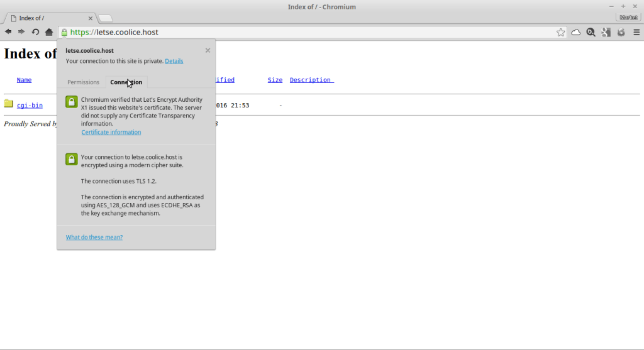
Task: Open 'What do these mean?' link
Action: pyautogui.click(x=94, y=237)
